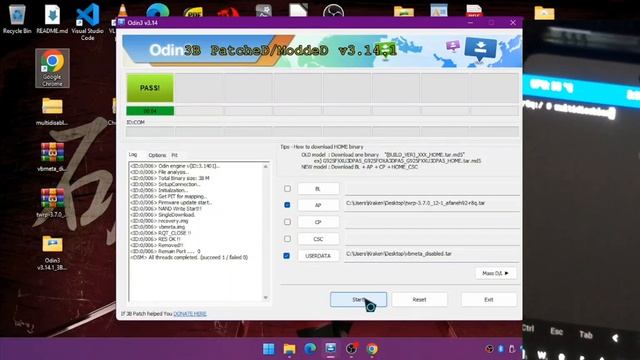Open Google Chrome from the taskbar
Image resolution: width=640 pixels, height=360 pixels.
tap(372, 349)
